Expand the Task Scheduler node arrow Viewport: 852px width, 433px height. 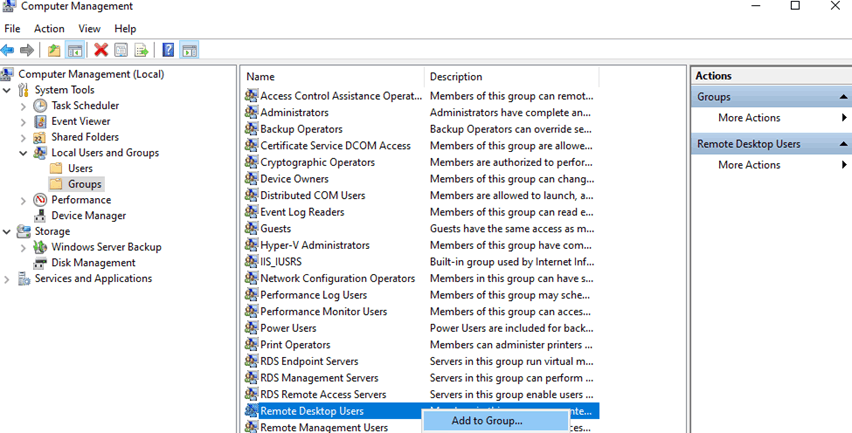[23, 106]
